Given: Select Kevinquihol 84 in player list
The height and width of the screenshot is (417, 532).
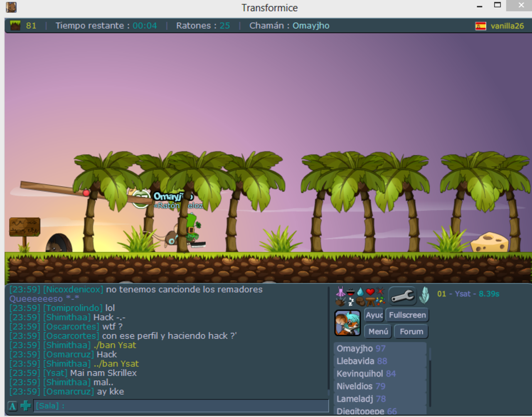Looking at the screenshot, I should 380,374.
